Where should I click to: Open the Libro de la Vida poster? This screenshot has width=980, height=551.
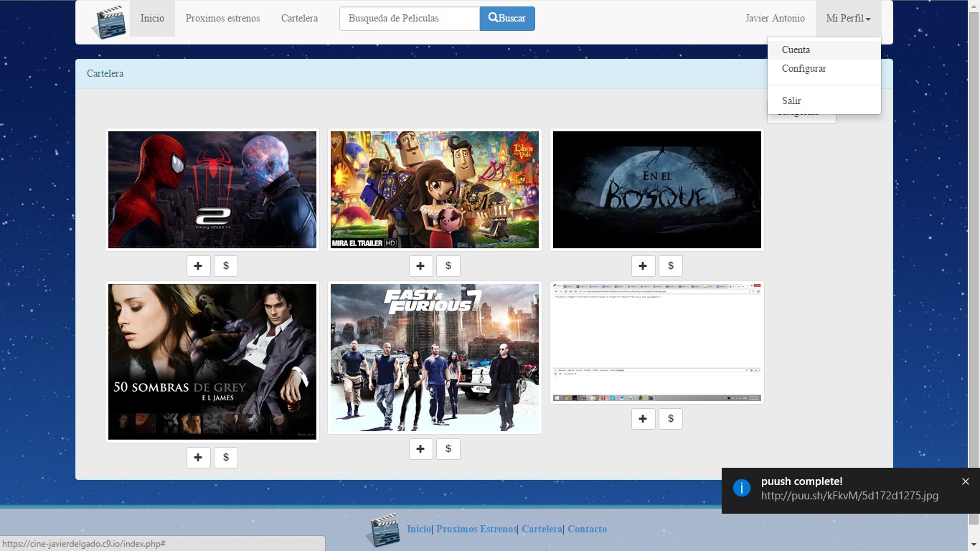click(435, 190)
